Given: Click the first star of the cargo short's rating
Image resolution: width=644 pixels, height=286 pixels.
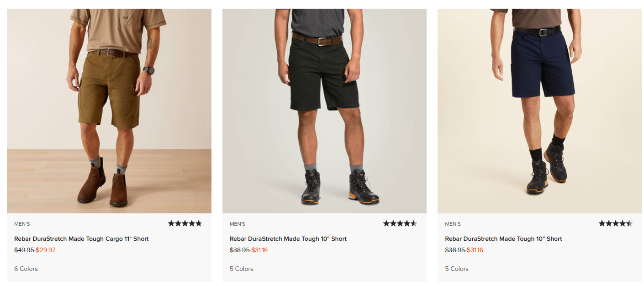Looking at the screenshot, I should click(x=171, y=223).
